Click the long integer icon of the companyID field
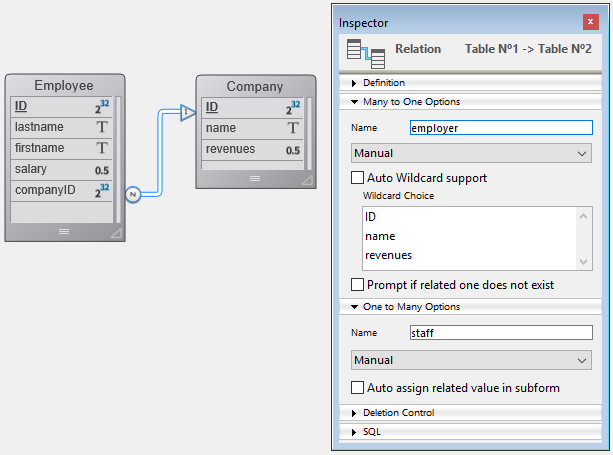Viewport: 613px width, 455px height. [x=102, y=190]
